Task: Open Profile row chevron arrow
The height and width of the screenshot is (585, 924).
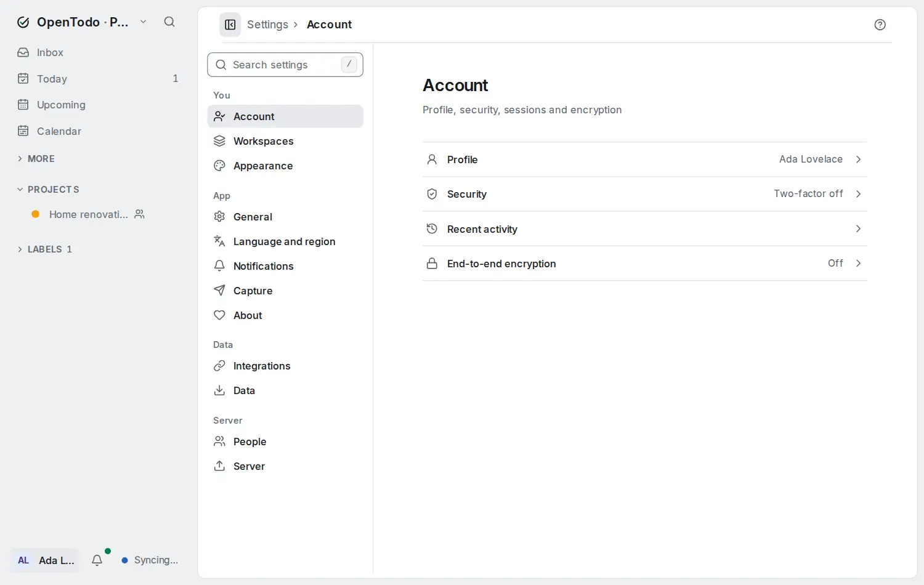Action: pyautogui.click(x=858, y=159)
